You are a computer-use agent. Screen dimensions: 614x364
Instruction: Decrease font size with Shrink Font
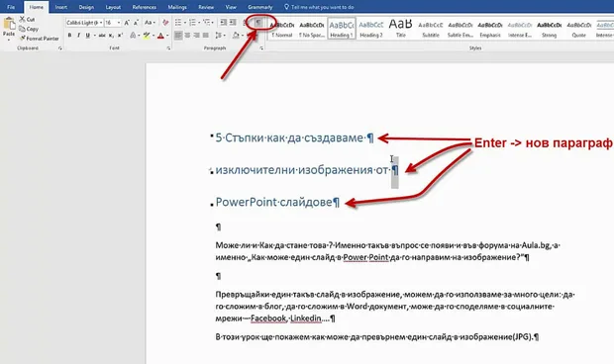point(136,23)
